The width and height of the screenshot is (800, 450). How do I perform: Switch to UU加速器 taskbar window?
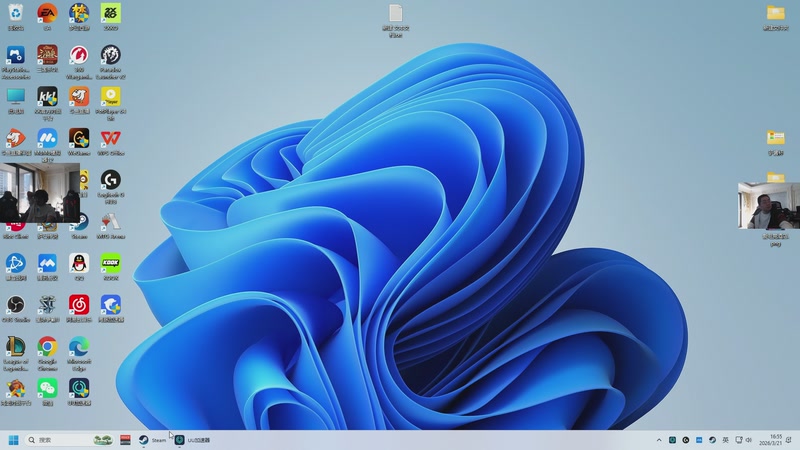193,440
